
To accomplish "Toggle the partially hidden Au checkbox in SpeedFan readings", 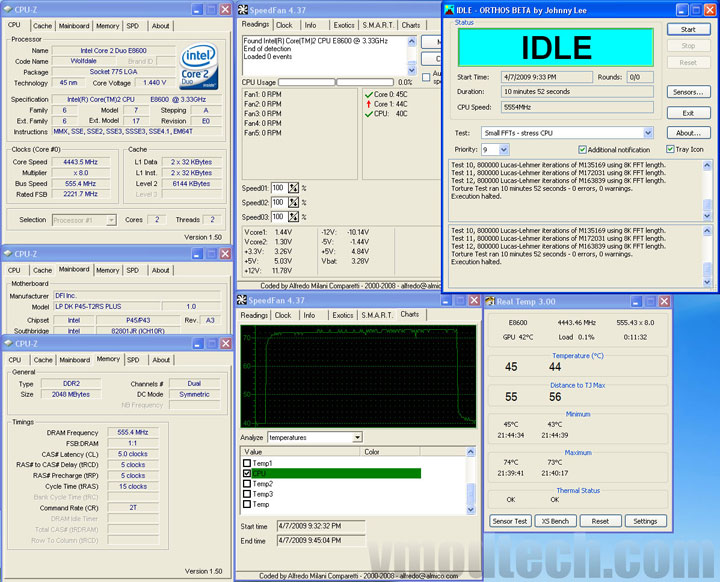I will (426, 77).
